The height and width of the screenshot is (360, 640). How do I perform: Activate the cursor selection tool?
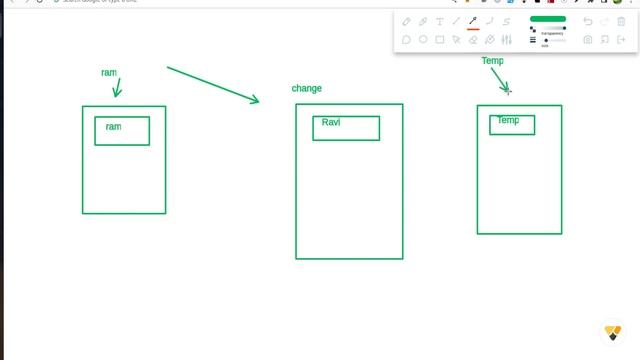click(x=456, y=40)
